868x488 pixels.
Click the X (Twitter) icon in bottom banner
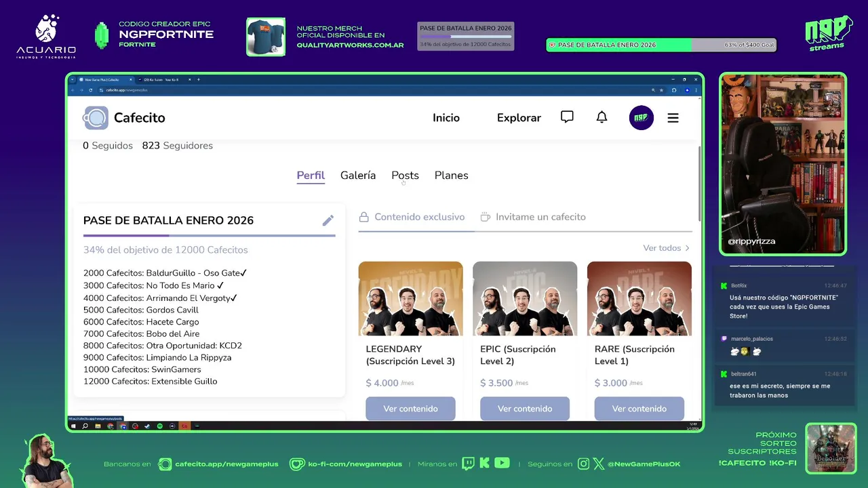[599, 464]
